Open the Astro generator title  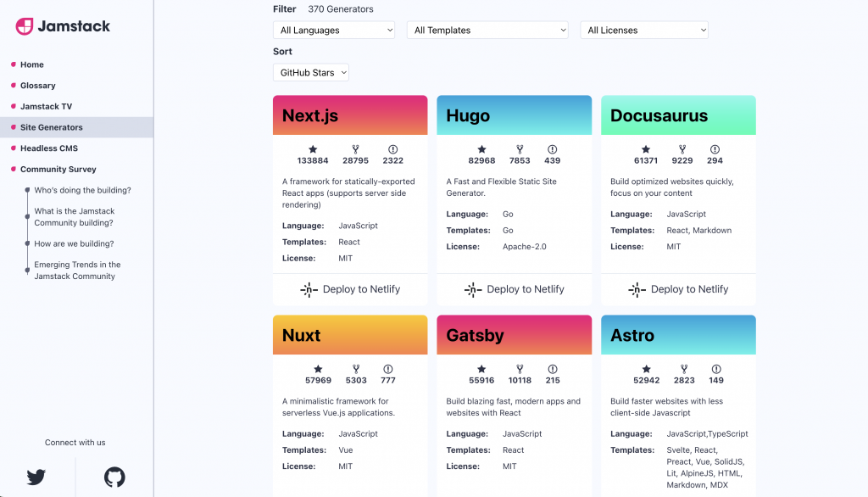tap(632, 335)
